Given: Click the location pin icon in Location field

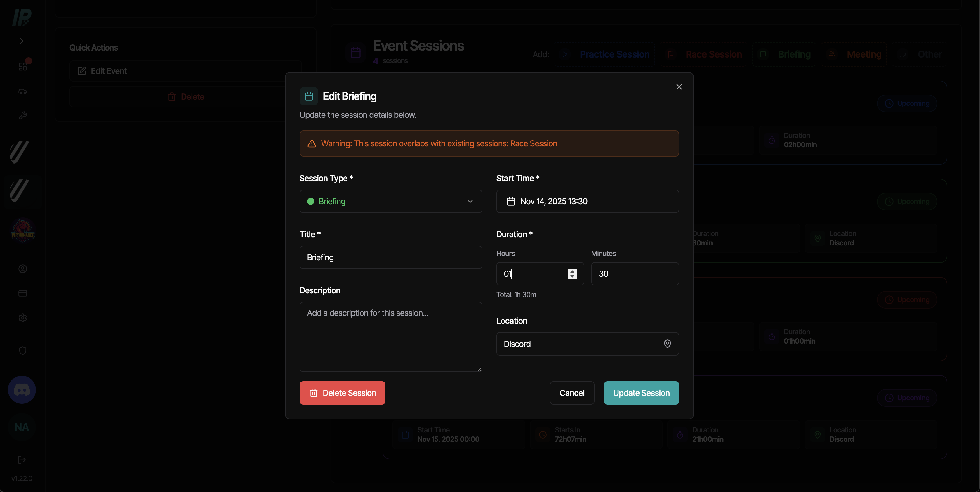Looking at the screenshot, I should point(667,344).
